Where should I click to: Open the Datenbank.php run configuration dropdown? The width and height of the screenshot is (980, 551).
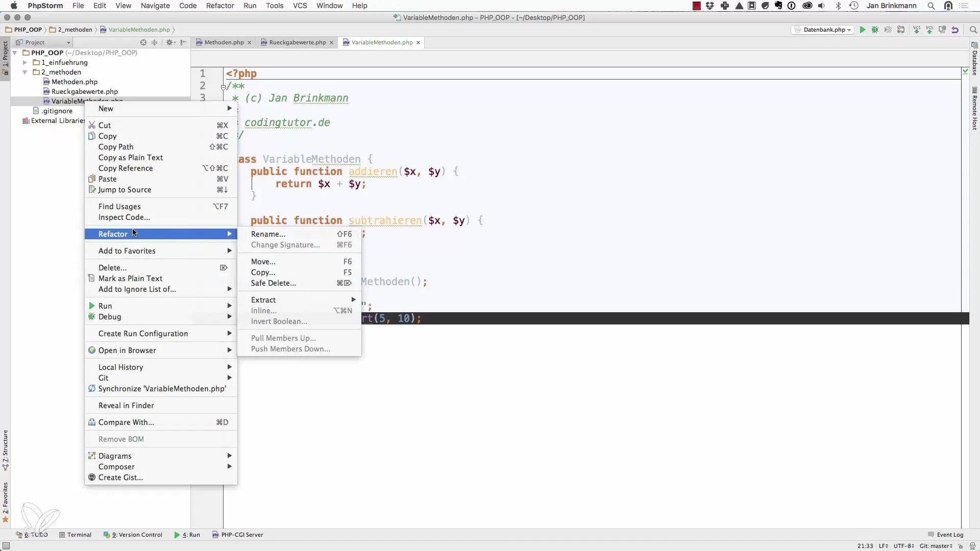coord(823,30)
